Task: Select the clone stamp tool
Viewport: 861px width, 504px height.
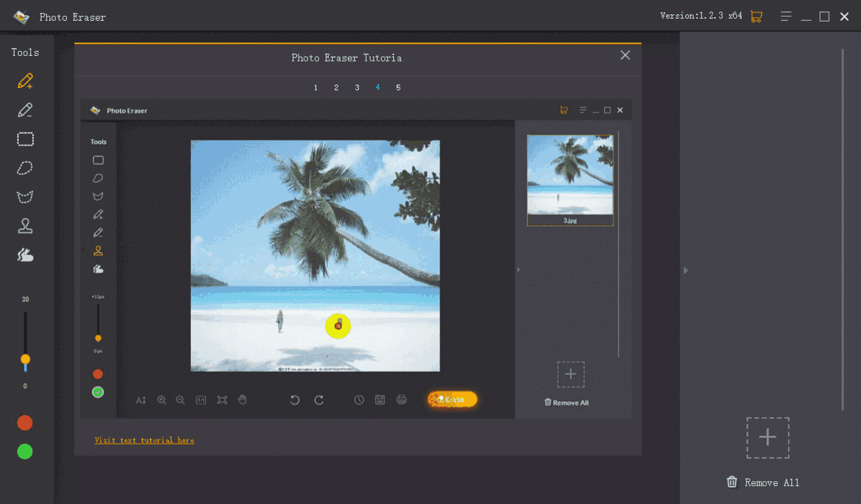Action: 25,225
